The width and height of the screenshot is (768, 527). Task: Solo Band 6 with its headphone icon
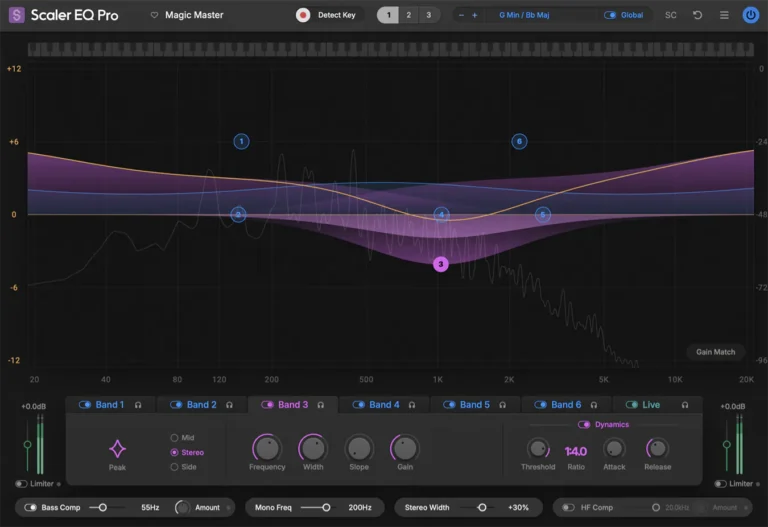point(594,405)
